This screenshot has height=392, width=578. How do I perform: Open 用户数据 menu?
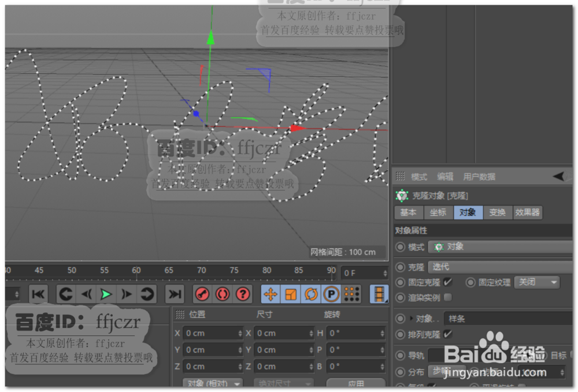479,177
